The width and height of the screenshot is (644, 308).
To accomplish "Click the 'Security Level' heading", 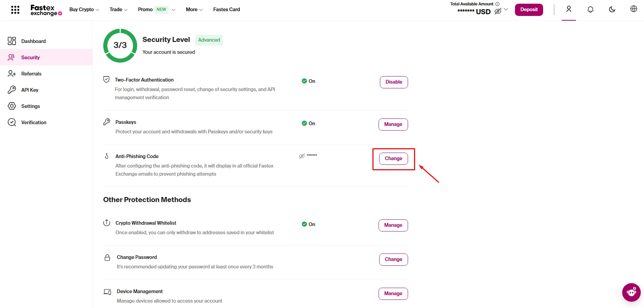I will (x=166, y=40).
